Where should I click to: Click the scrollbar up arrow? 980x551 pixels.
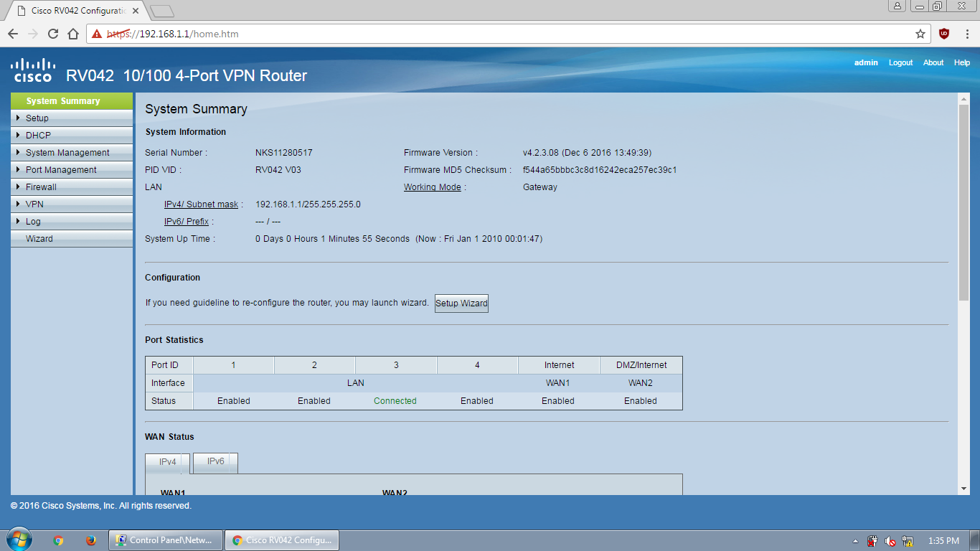(963, 100)
